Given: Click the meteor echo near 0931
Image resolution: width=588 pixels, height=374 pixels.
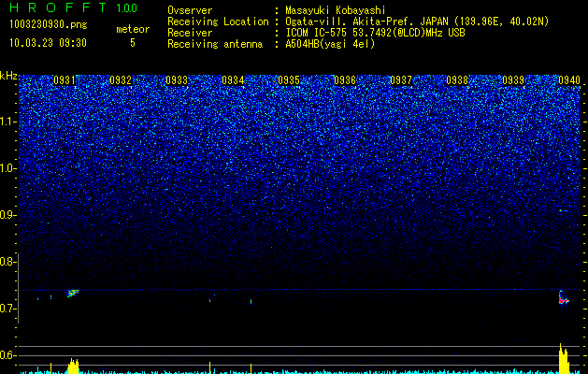Looking at the screenshot, I should (x=73, y=293).
